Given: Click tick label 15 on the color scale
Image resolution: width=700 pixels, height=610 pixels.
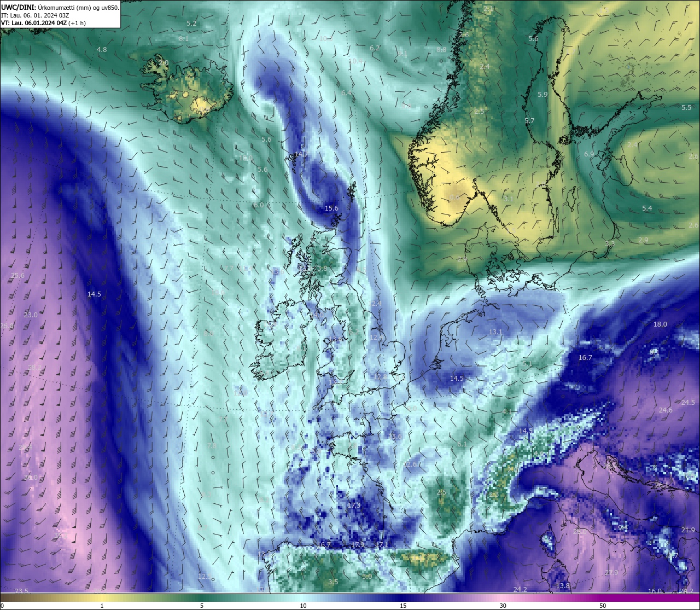Looking at the screenshot, I should point(402,606).
